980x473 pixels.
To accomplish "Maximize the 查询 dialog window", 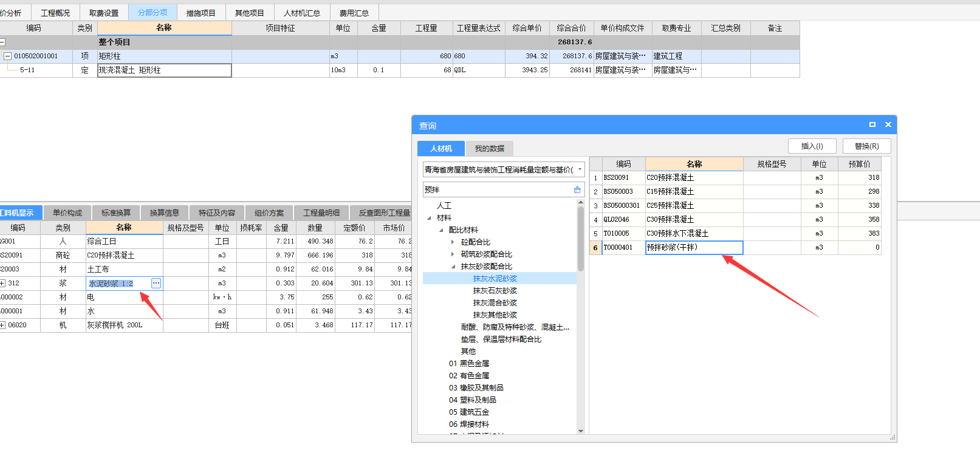I will (x=872, y=124).
